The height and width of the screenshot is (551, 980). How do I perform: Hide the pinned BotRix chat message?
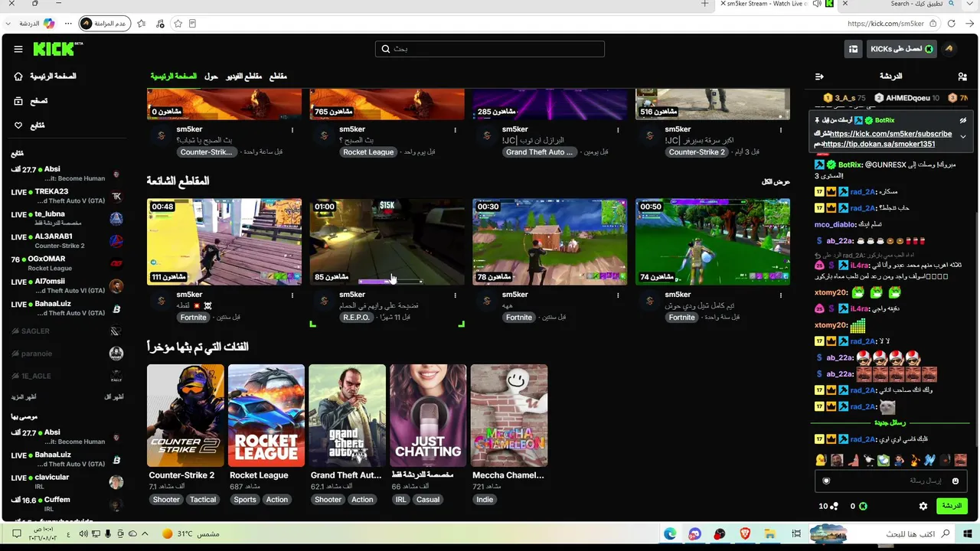[963, 120]
